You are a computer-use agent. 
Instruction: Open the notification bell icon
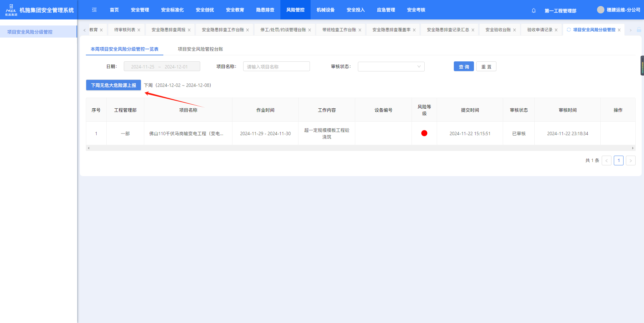[534, 10]
